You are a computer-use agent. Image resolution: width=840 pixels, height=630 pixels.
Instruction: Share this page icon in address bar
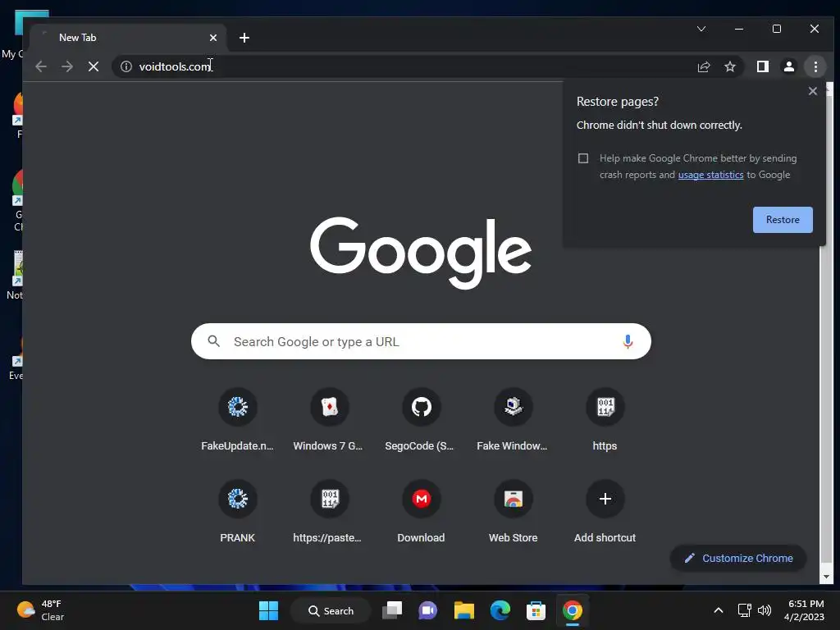pyautogui.click(x=703, y=66)
